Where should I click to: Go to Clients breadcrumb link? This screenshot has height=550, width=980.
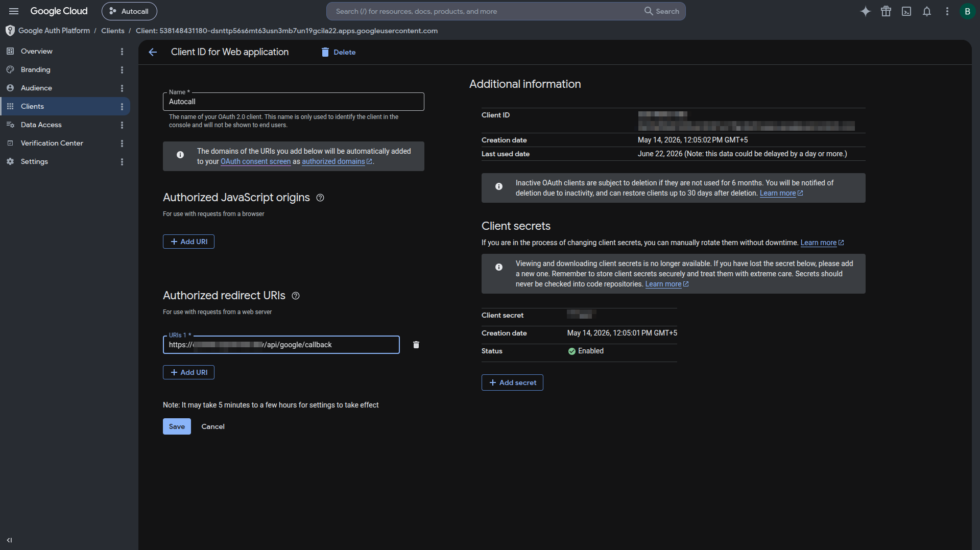[113, 31]
